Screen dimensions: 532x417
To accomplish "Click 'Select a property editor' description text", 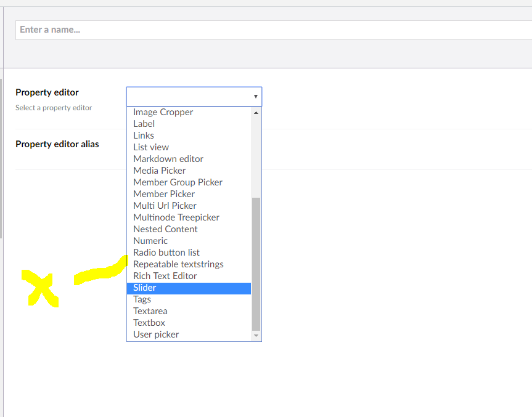I will click(x=54, y=108).
